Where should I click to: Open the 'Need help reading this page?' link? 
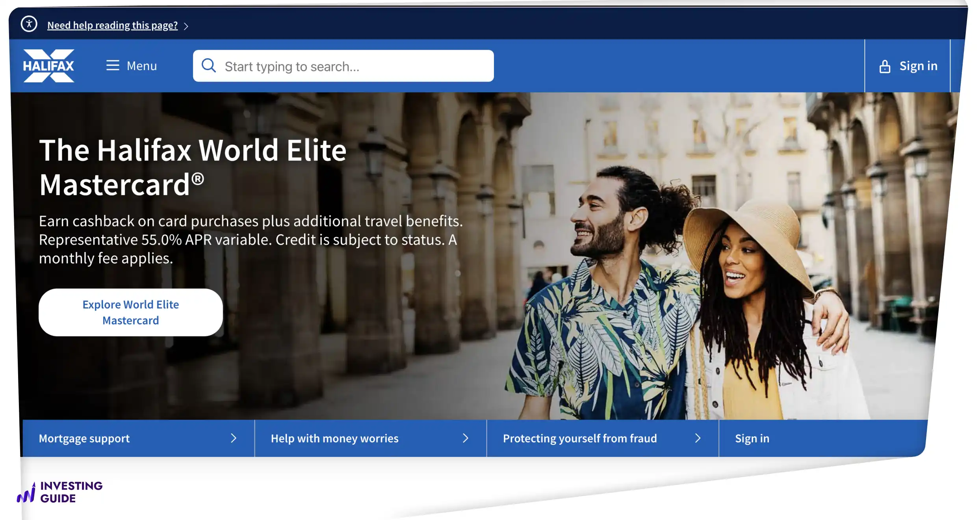112,25
